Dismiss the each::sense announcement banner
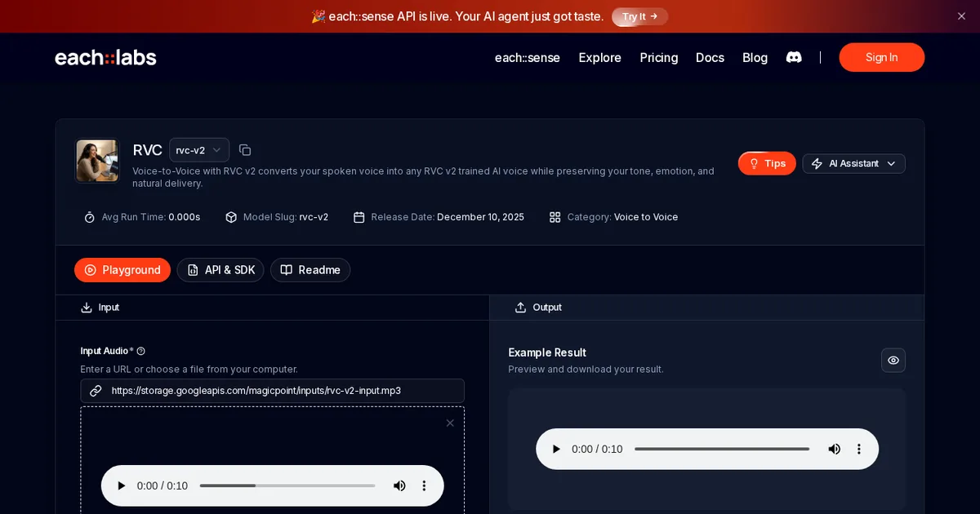This screenshot has height=514, width=980. point(961,16)
